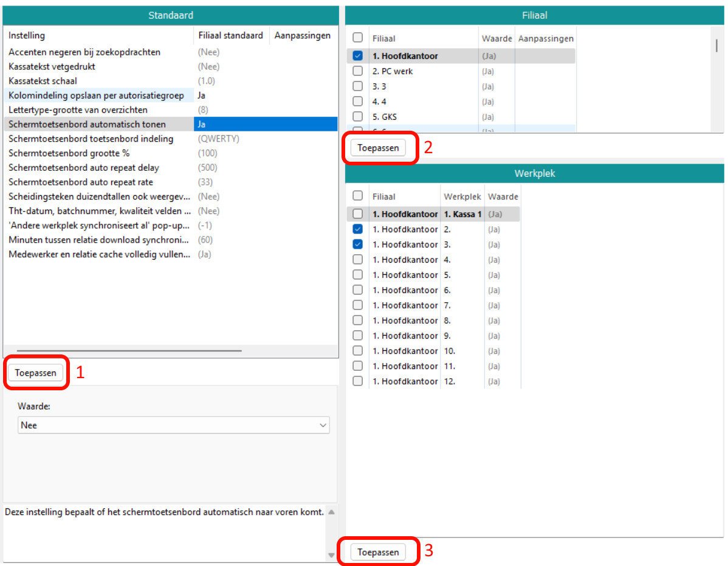The height and width of the screenshot is (566, 728).
Task: Check the 1. Kassa 1 werkplek checkbox
Action: pyautogui.click(x=358, y=214)
